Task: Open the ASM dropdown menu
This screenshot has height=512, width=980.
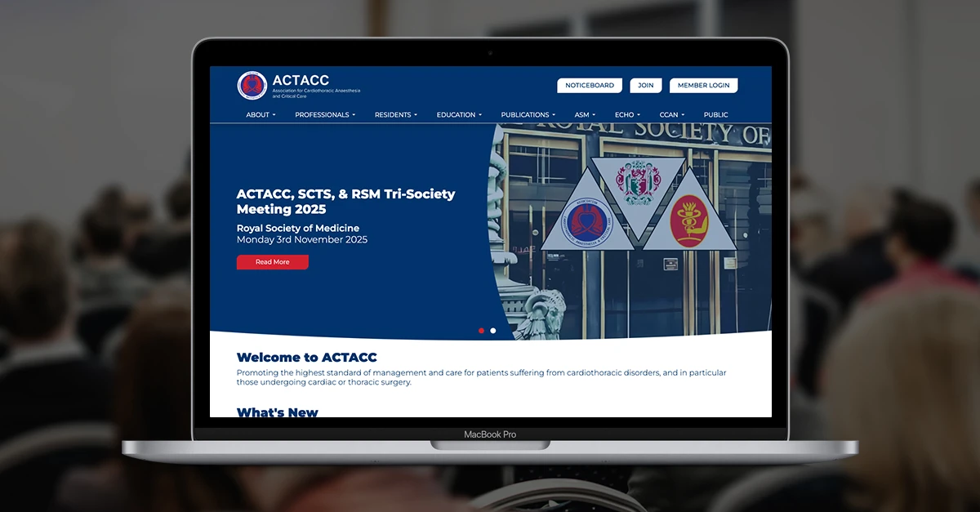Action: point(585,115)
